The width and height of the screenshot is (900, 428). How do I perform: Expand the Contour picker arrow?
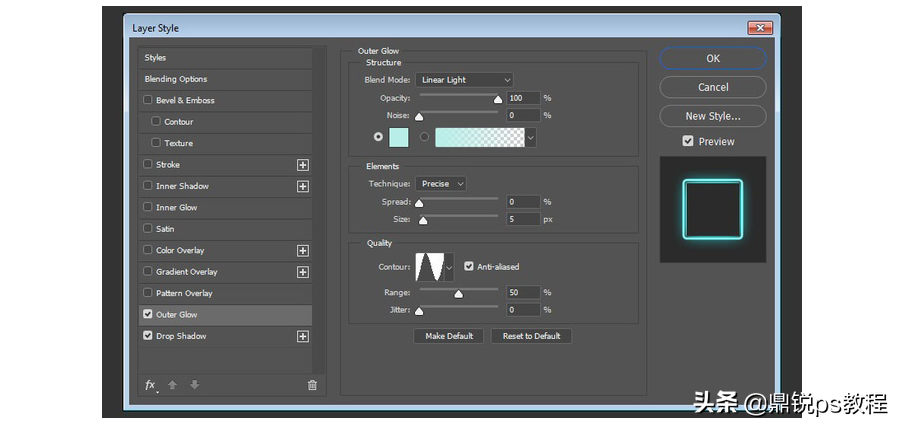coord(449,267)
